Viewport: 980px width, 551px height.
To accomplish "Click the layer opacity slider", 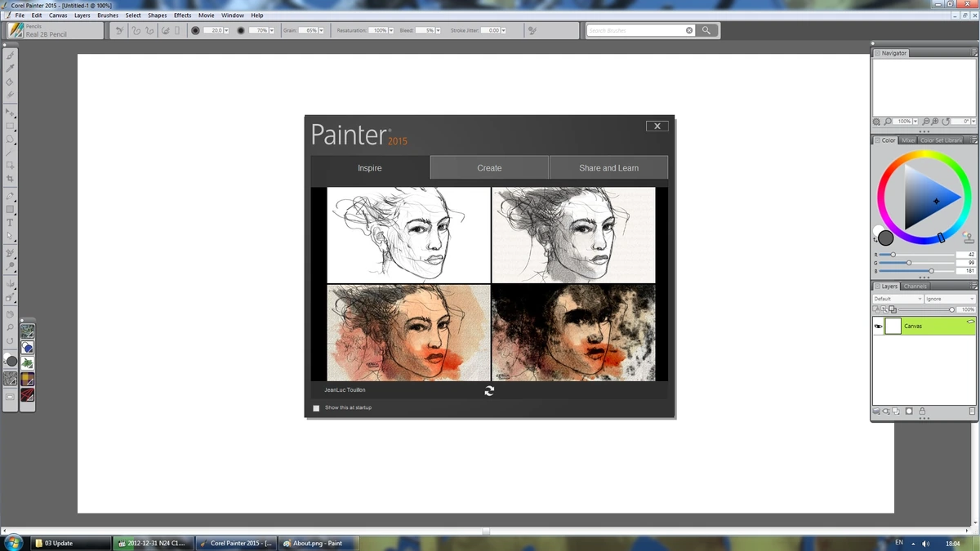I will tap(928, 310).
